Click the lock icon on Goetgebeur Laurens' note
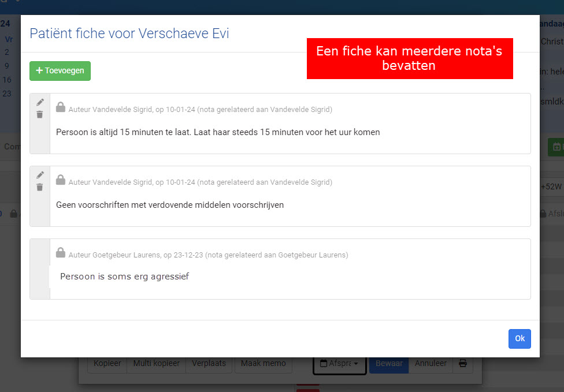 tap(61, 253)
